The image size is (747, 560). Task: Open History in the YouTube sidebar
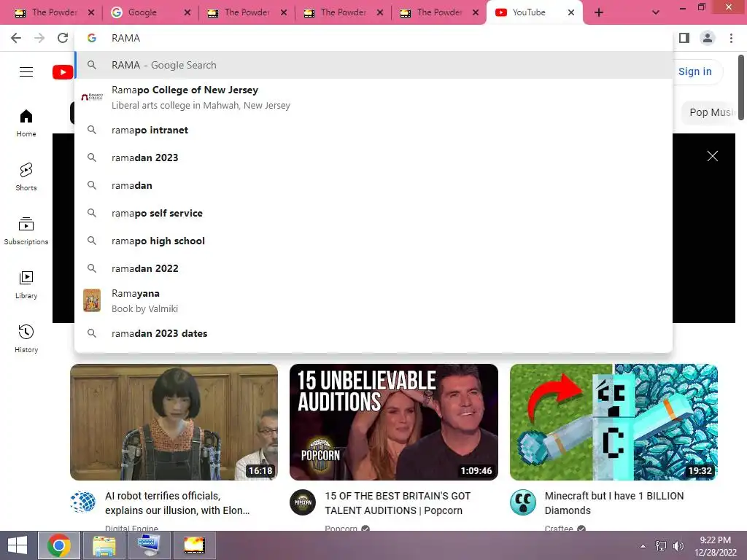(x=26, y=338)
